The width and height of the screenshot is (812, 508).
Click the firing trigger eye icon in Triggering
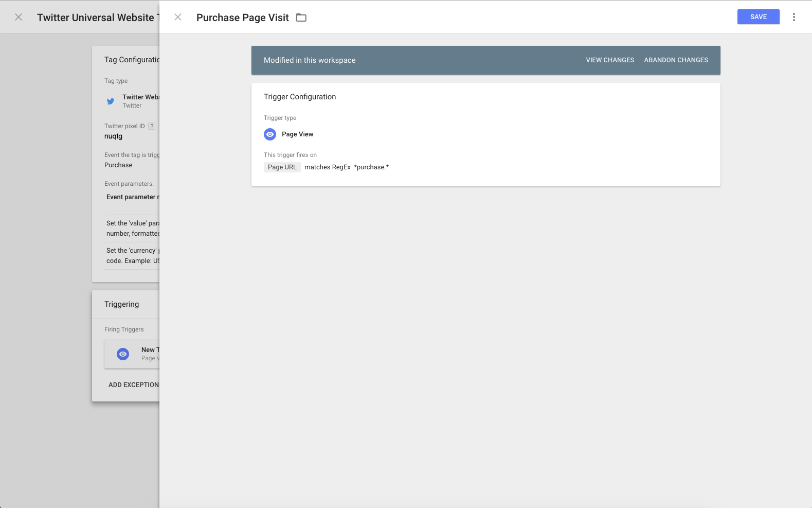point(123,354)
